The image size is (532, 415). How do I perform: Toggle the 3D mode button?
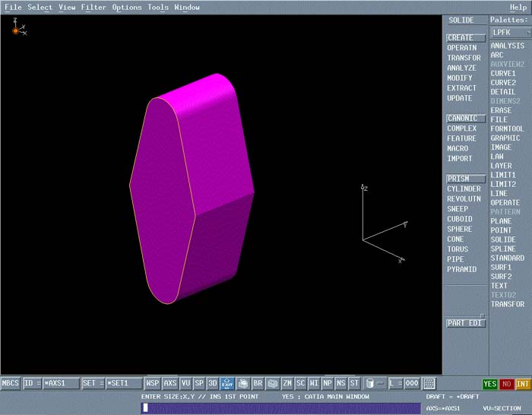tap(213, 383)
